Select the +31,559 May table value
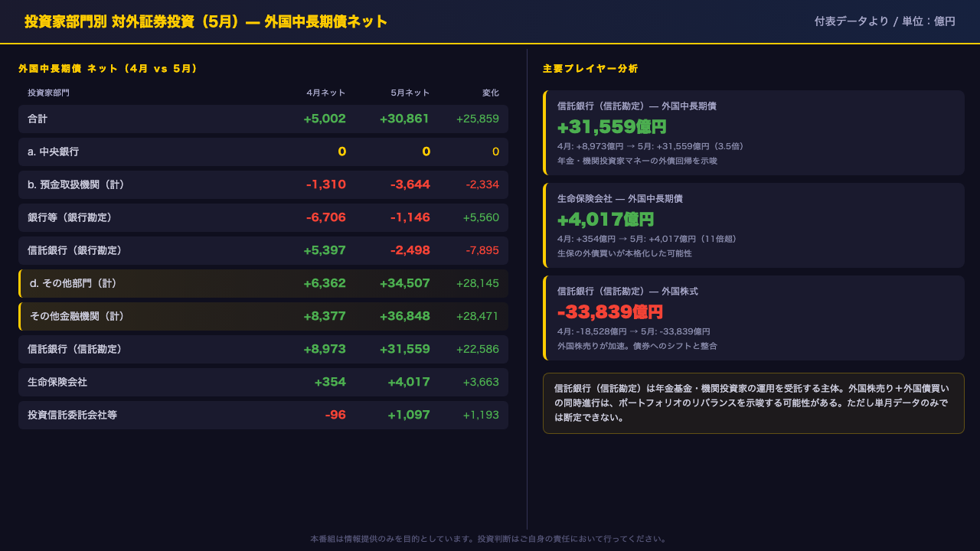The image size is (980, 551). (405, 350)
